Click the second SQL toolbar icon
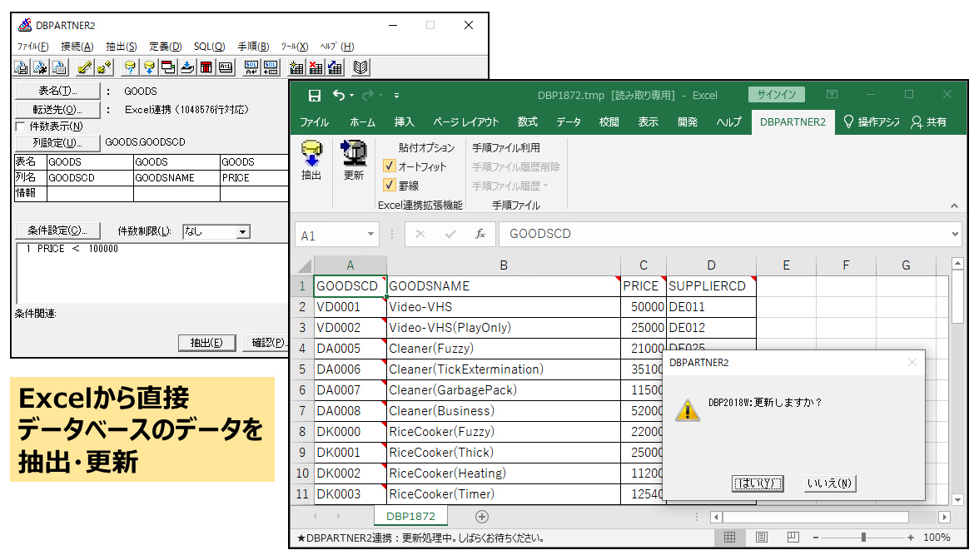Image resolution: width=979 pixels, height=560 pixels. coord(271,67)
